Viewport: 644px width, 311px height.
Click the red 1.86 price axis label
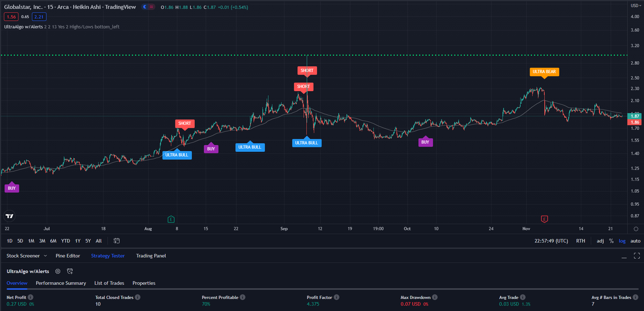point(635,122)
